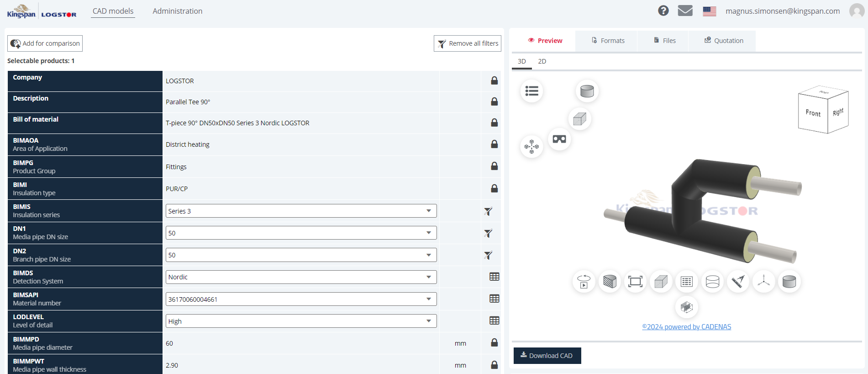Screen dimensions: 868x374
Task: Open the 3D viewer list menu icon
Action: point(531,91)
